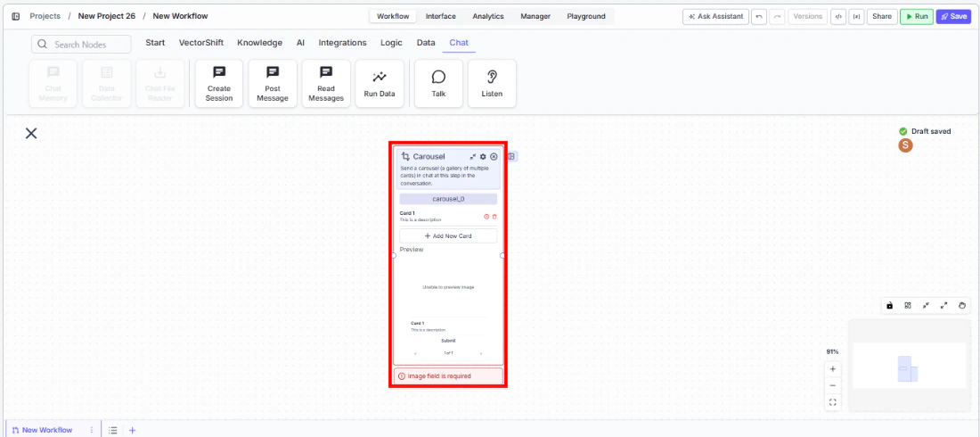
Task: Select the VectorShift node category
Action: pyautogui.click(x=200, y=43)
